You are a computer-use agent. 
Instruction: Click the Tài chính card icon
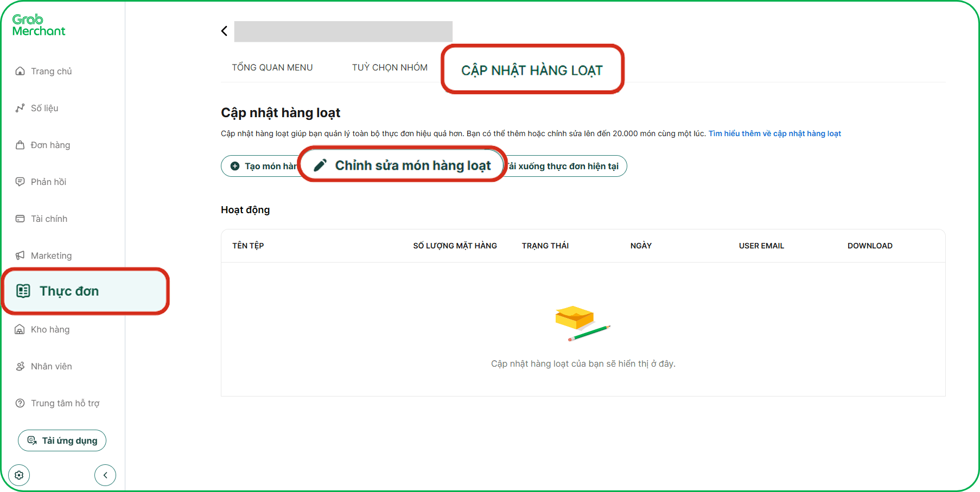point(20,219)
